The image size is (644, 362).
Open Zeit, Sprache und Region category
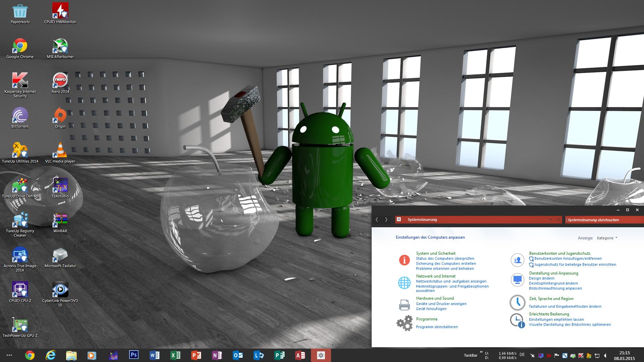[x=551, y=299]
